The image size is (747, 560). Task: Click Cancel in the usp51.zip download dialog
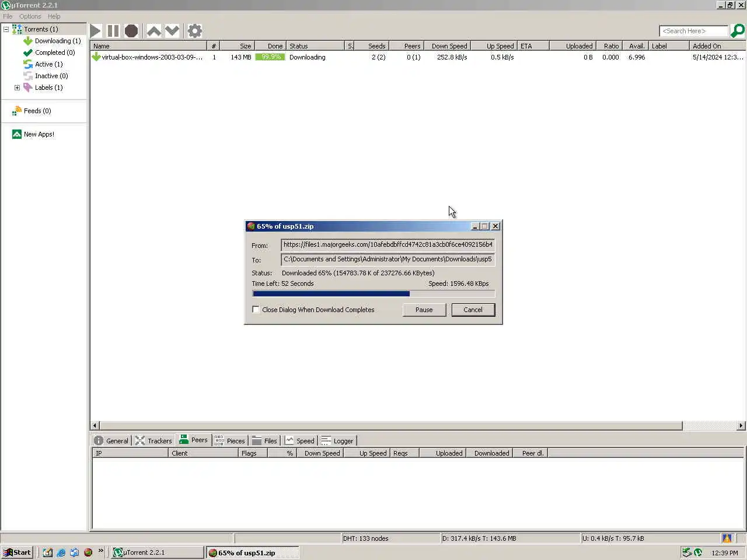pos(473,310)
